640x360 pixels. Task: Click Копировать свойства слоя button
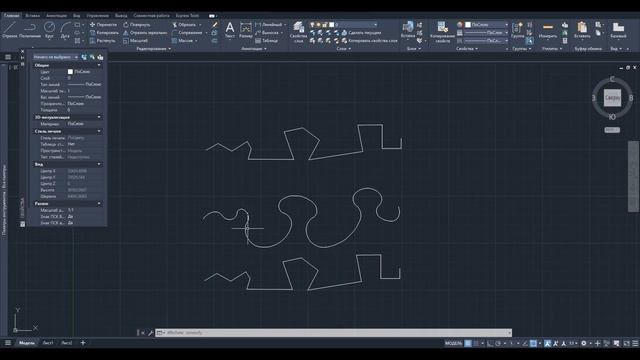369,41
